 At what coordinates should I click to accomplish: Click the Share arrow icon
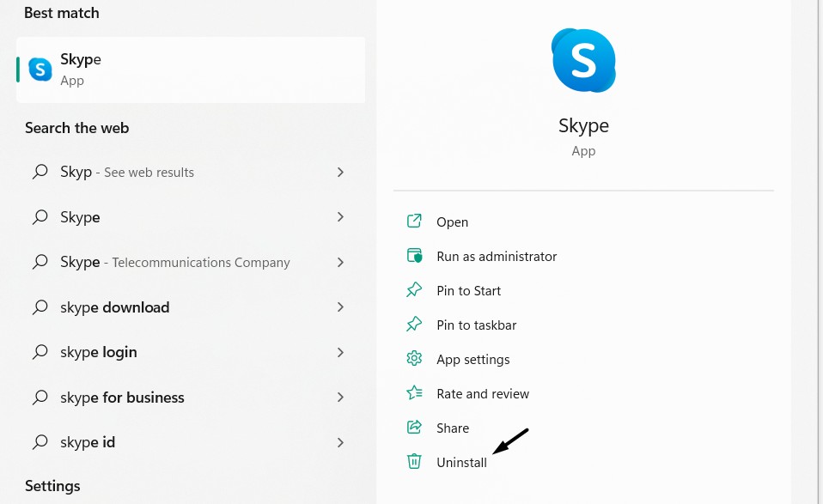(x=414, y=428)
